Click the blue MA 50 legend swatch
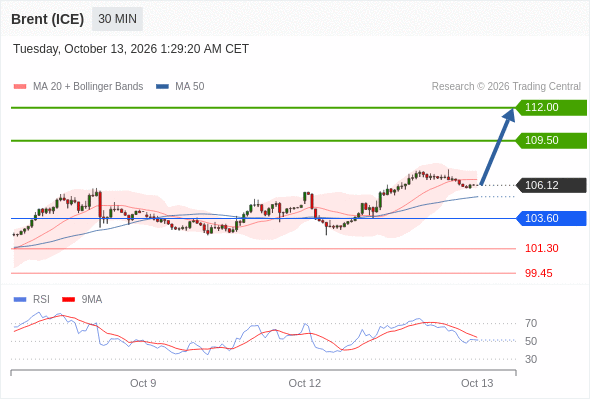The height and width of the screenshot is (400, 590). click(162, 87)
